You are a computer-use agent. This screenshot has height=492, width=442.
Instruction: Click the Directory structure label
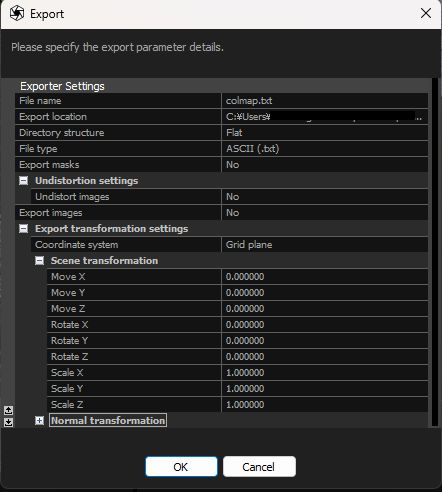[x=62, y=133]
